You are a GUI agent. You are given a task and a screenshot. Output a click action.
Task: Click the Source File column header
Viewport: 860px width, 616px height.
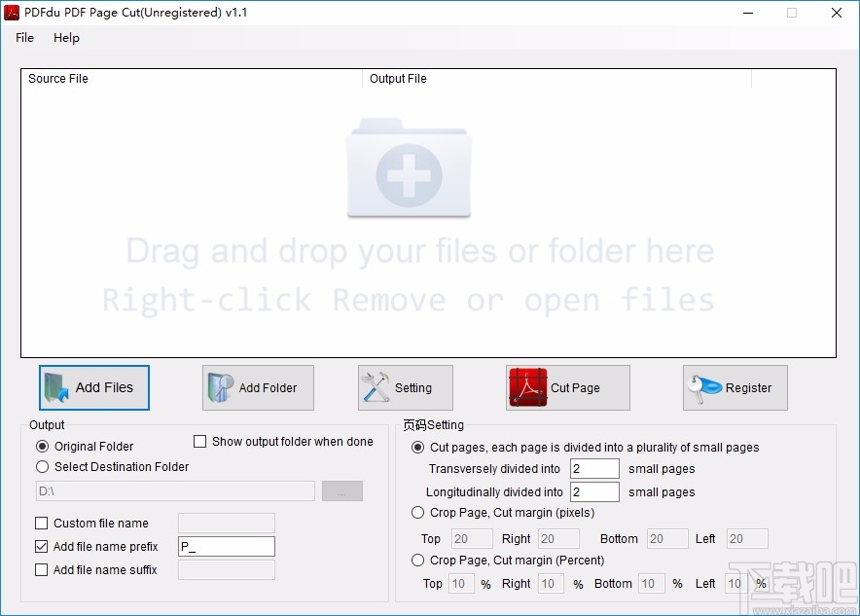click(58, 79)
